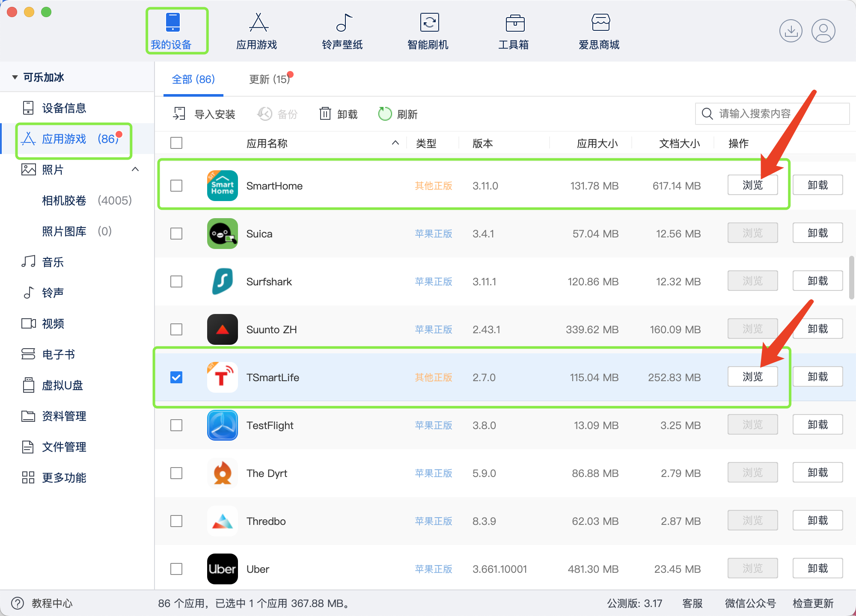Check the Suica row checkbox

176,234
